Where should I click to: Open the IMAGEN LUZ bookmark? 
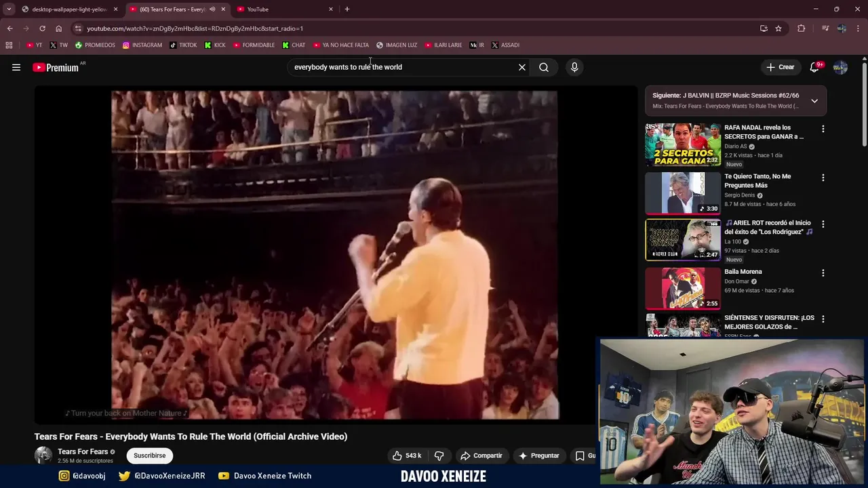coord(397,45)
